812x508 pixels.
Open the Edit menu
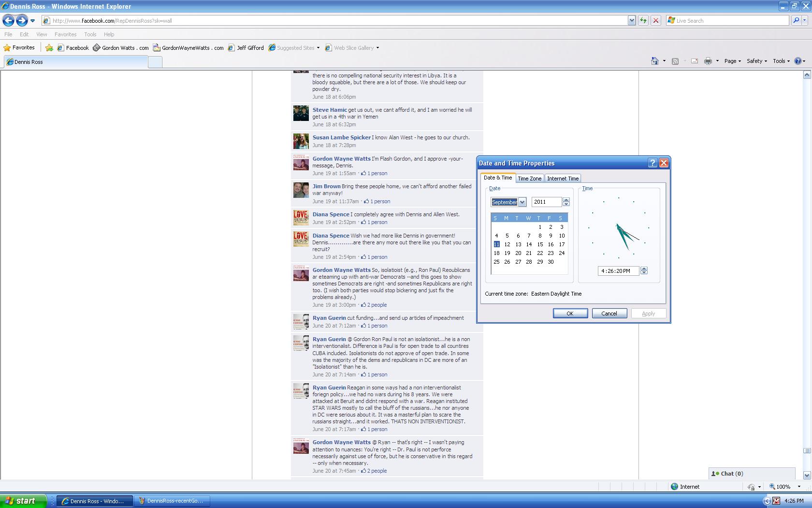[24, 34]
